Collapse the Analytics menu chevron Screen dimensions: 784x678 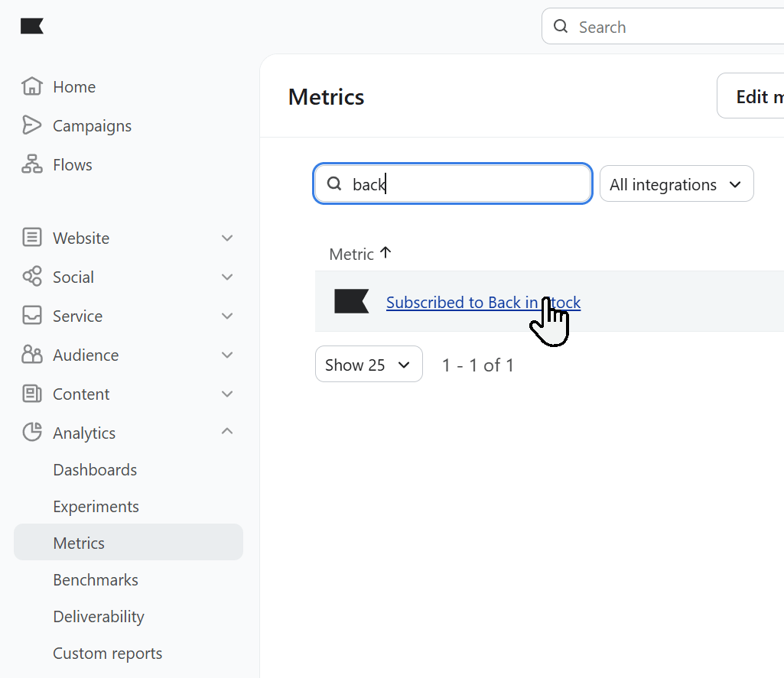pyautogui.click(x=227, y=430)
